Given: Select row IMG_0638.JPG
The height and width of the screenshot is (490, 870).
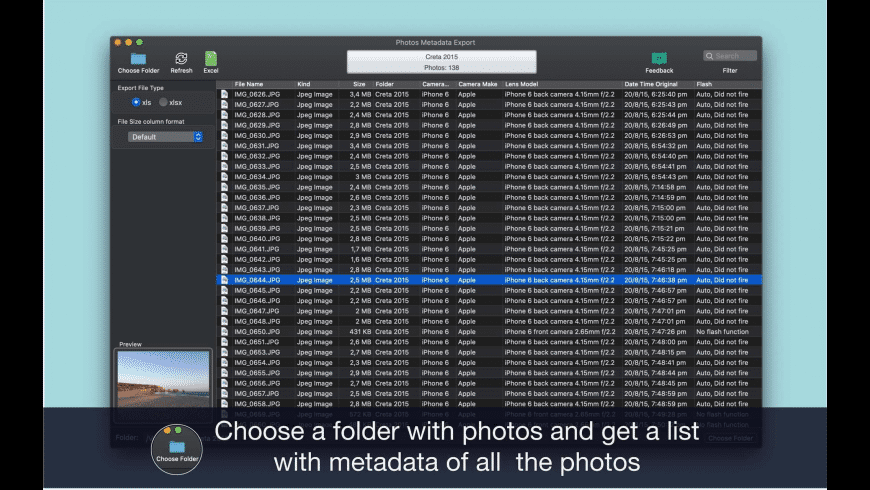Looking at the screenshot, I should point(489,218).
